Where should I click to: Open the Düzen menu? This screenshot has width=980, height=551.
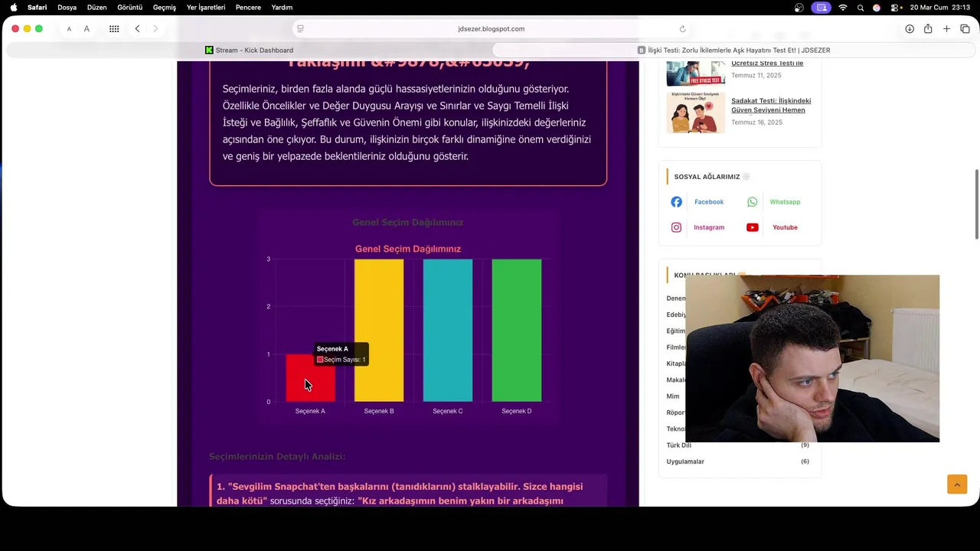[x=96, y=7]
